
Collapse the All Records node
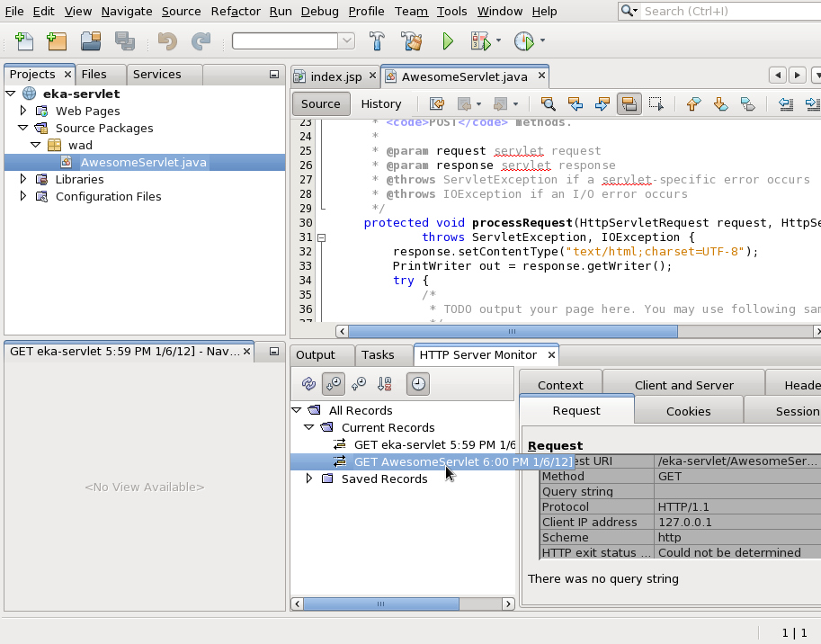point(297,410)
